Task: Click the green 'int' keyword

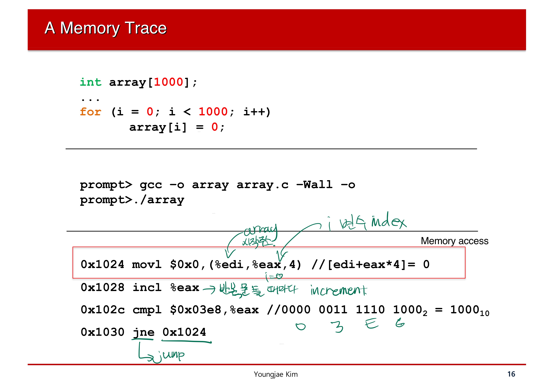Action: [x=91, y=82]
